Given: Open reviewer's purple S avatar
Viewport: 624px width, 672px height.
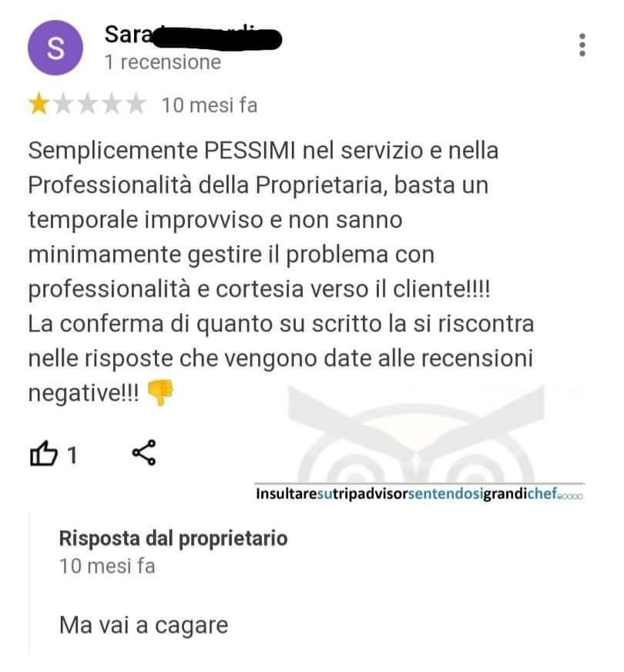Looking at the screenshot, I should tap(55, 48).
